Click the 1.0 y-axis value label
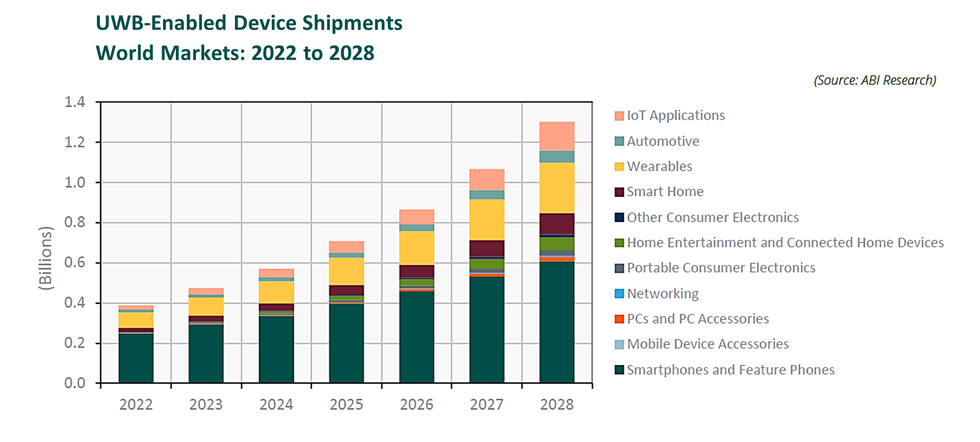 pos(74,182)
